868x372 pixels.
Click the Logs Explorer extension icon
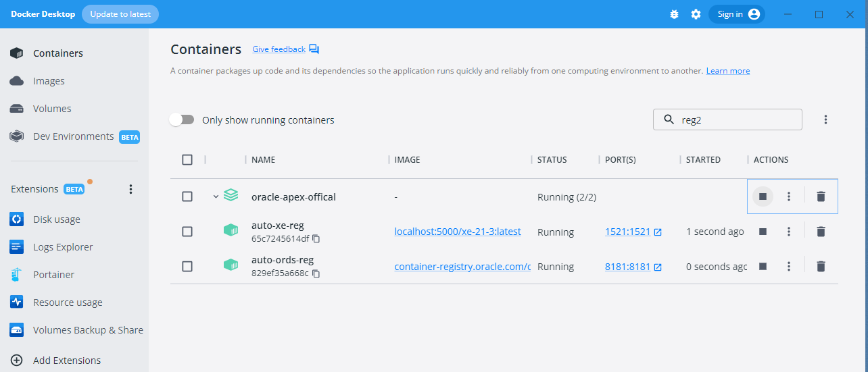click(x=17, y=247)
